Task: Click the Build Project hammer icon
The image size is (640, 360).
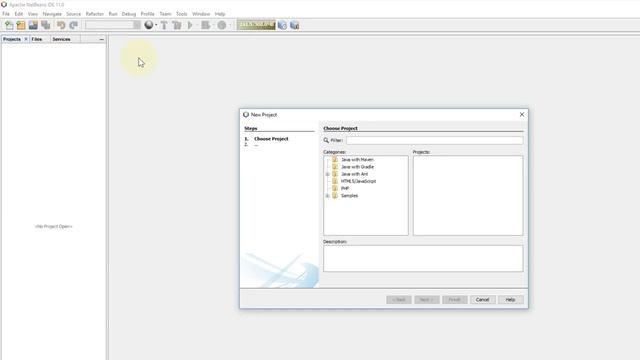Action: pos(164,25)
